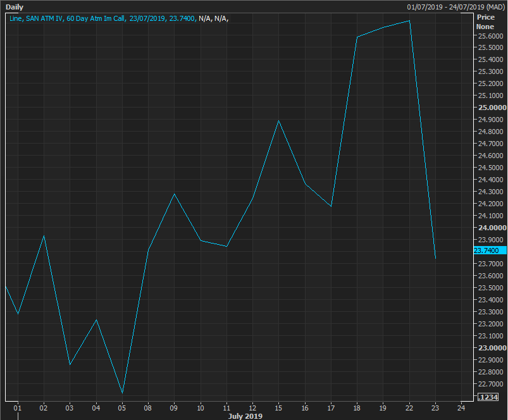Click the 25.0000 price axis label
Image resolution: width=508 pixels, height=420 pixels.
click(492, 108)
